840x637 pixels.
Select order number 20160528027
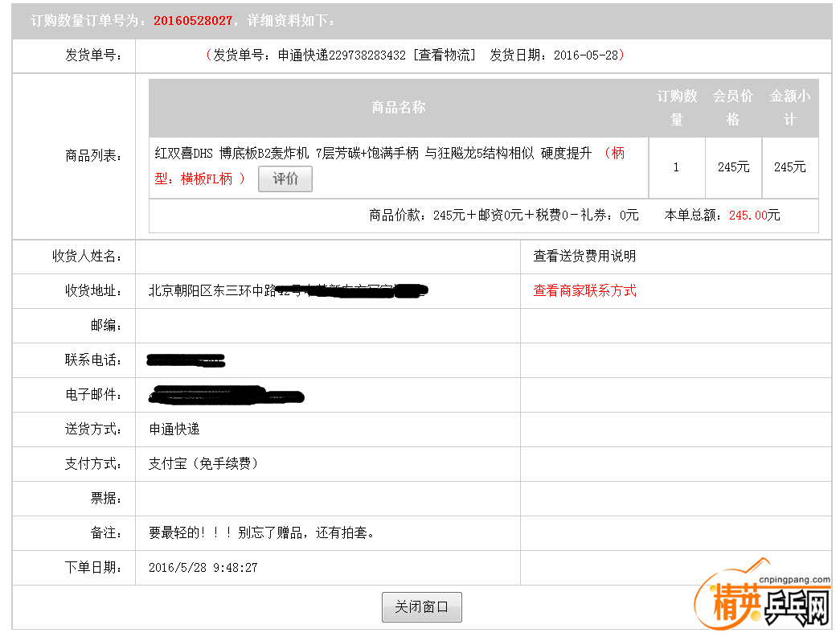coord(193,21)
